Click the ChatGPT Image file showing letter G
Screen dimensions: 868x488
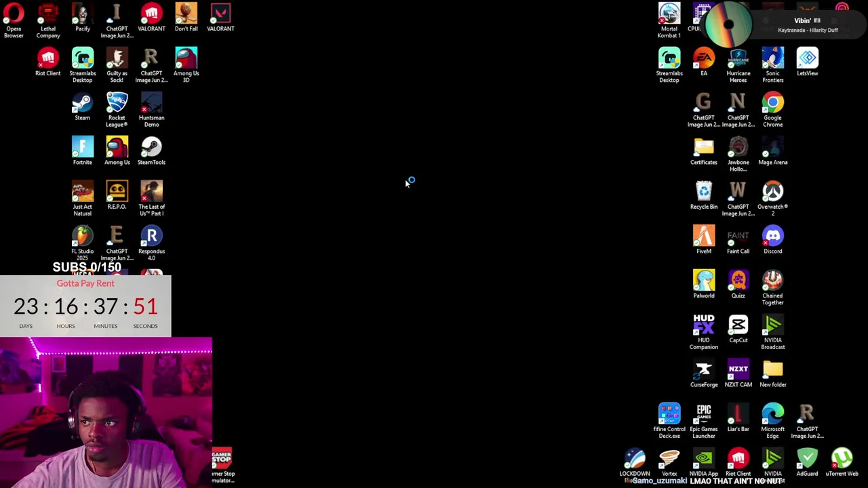coord(704,110)
